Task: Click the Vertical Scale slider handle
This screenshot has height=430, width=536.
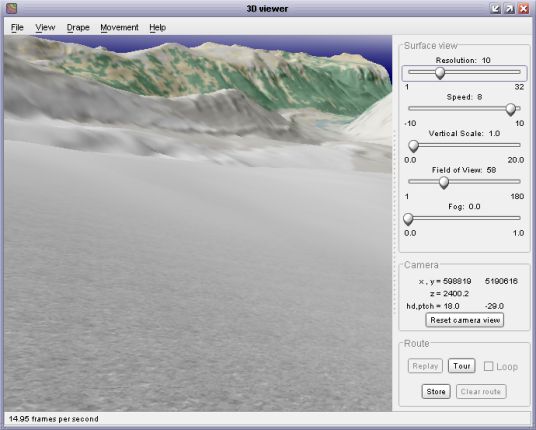Action: pos(414,146)
